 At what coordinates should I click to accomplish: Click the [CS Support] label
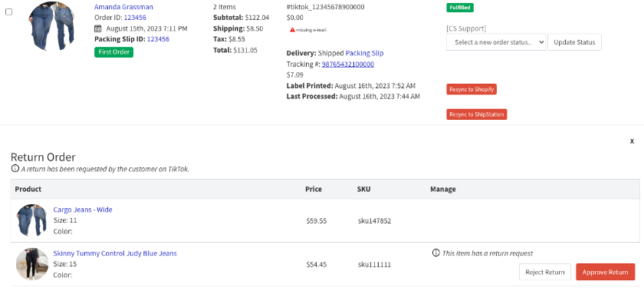(466, 28)
